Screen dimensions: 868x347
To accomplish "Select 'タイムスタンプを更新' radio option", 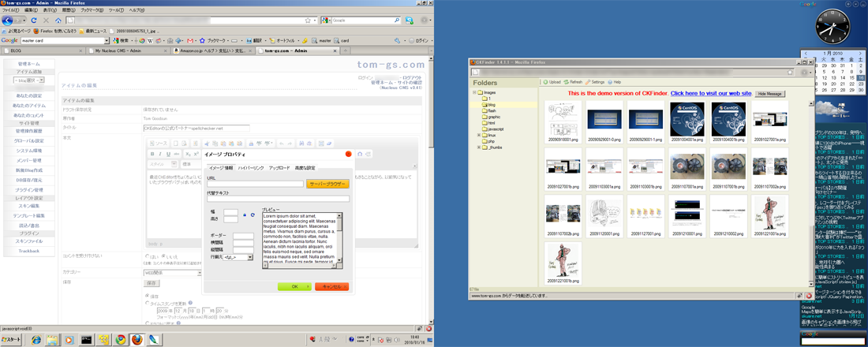I will coord(147,304).
